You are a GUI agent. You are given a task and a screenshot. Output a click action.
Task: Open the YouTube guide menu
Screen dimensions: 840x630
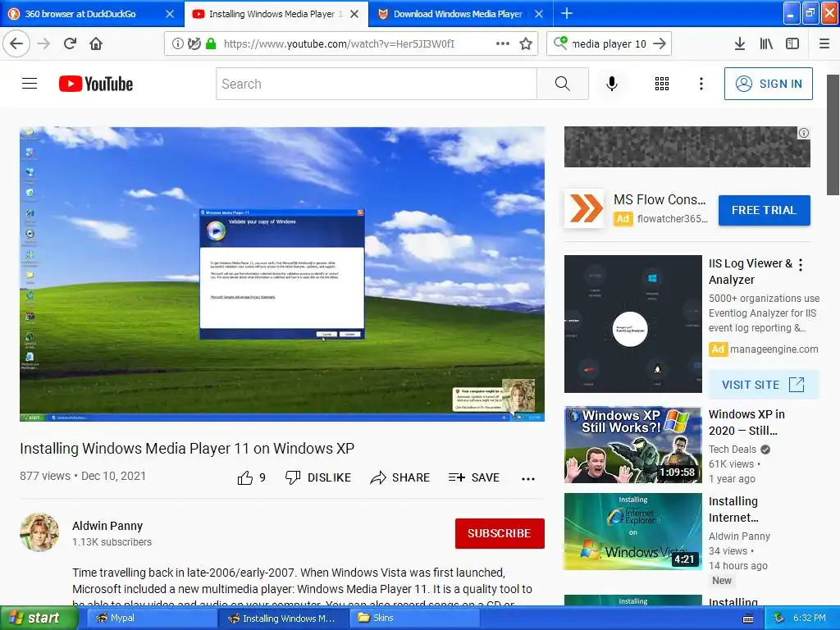pos(30,84)
